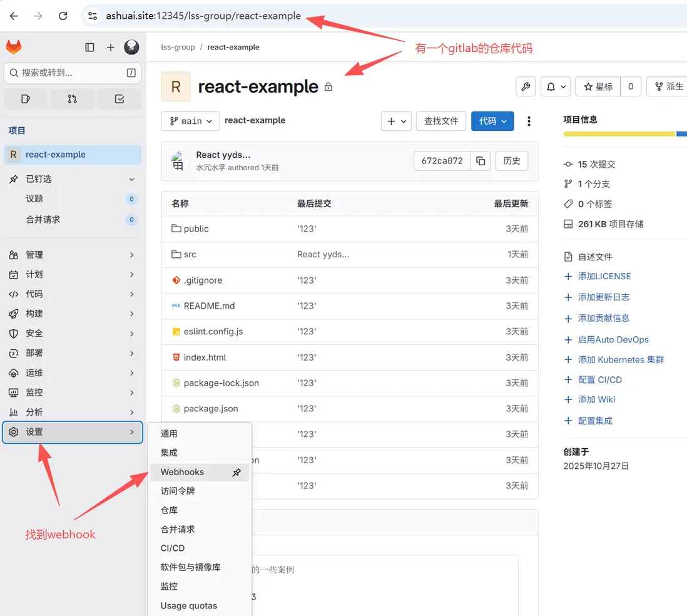Click the browser address bar URL
687x616 pixels.
click(x=203, y=16)
